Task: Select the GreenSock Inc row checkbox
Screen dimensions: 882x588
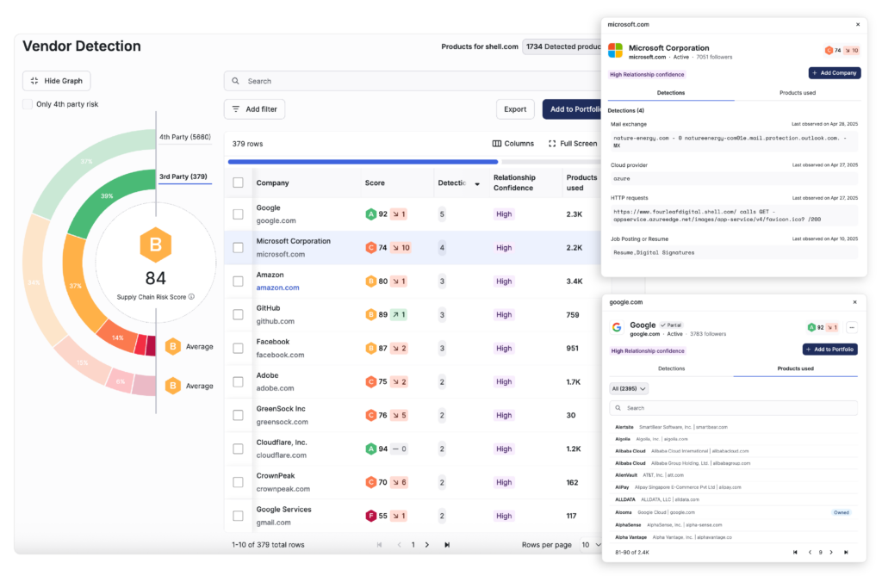Action: [238, 415]
